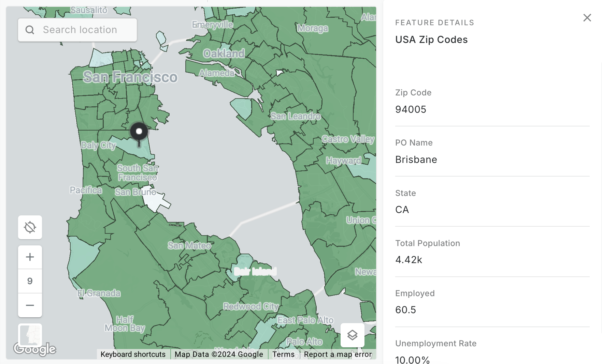Click the San Francisco map label
Screen dimensions: 602x364
coord(130,77)
